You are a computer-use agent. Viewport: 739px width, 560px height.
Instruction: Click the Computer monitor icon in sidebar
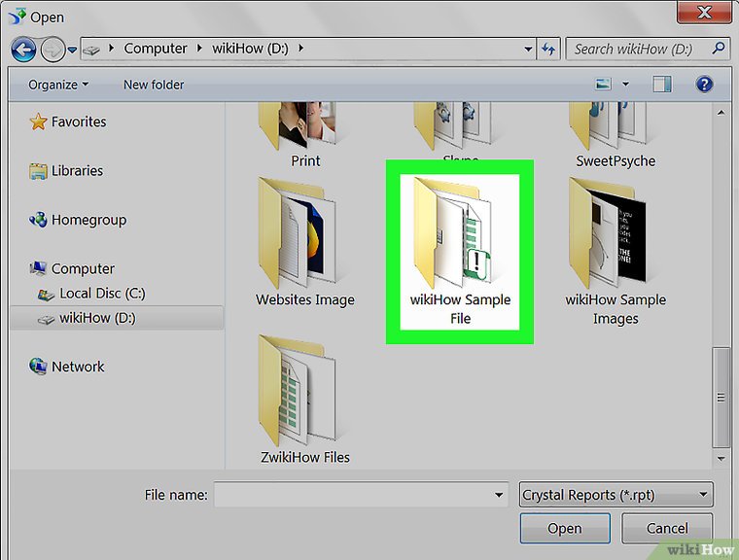point(38,268)
